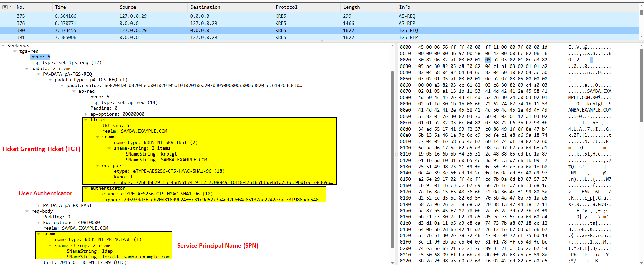Click the packet list icon beside the No. column
This screenshot has width=644, height=265.
(5, 7)
